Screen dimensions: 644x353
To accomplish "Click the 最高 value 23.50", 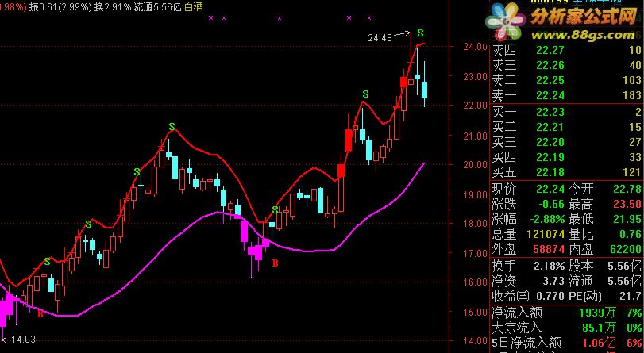I will (627, 204).
